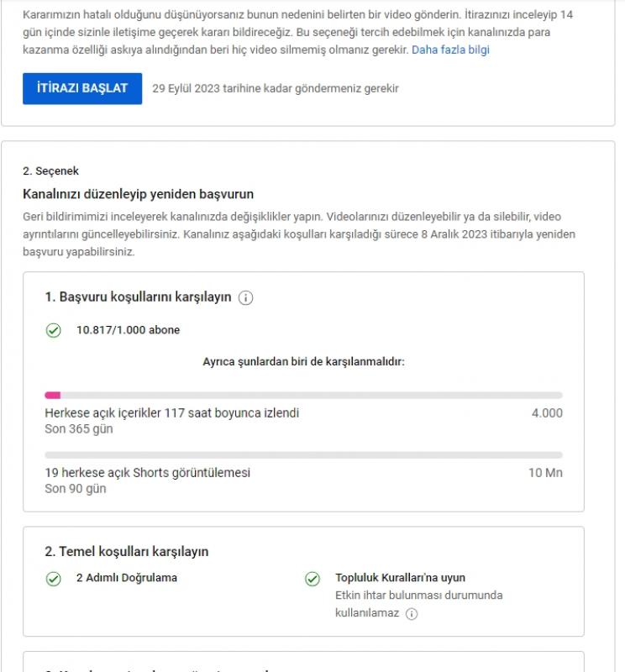Click the watch hours progress bar

click(303, 395)
